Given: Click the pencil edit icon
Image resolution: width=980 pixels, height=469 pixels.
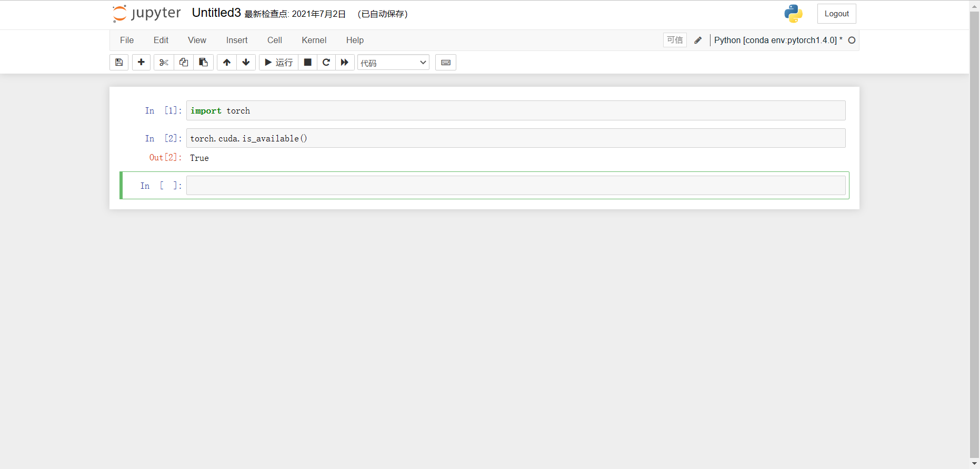Looking at the screenshot, I should pos(698,40).
